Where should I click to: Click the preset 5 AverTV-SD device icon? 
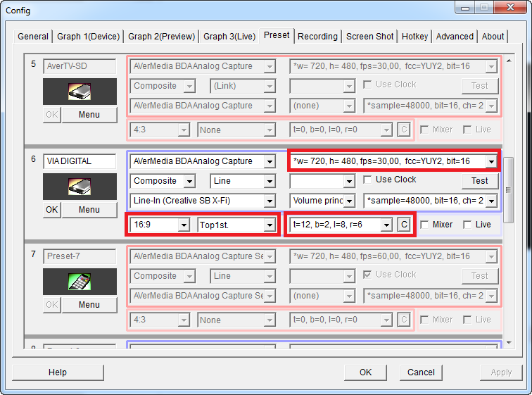(x=80, y=92)
